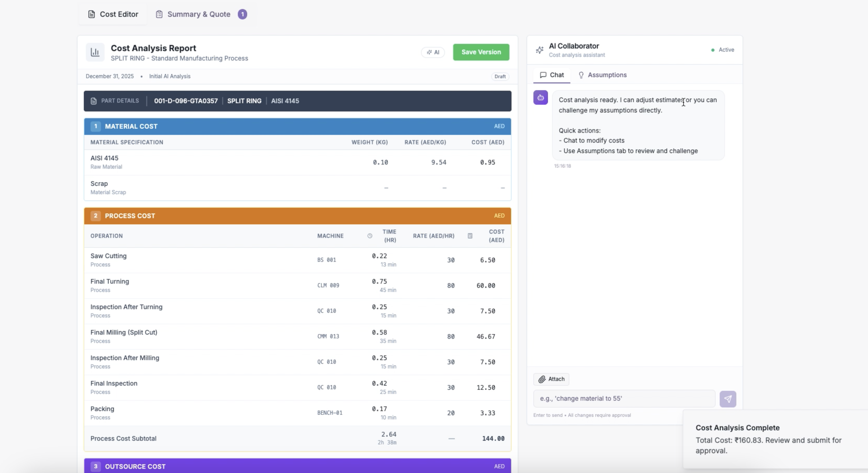868x473 pixels.
Task: Click the chat message input field
Action: point(624,398)
